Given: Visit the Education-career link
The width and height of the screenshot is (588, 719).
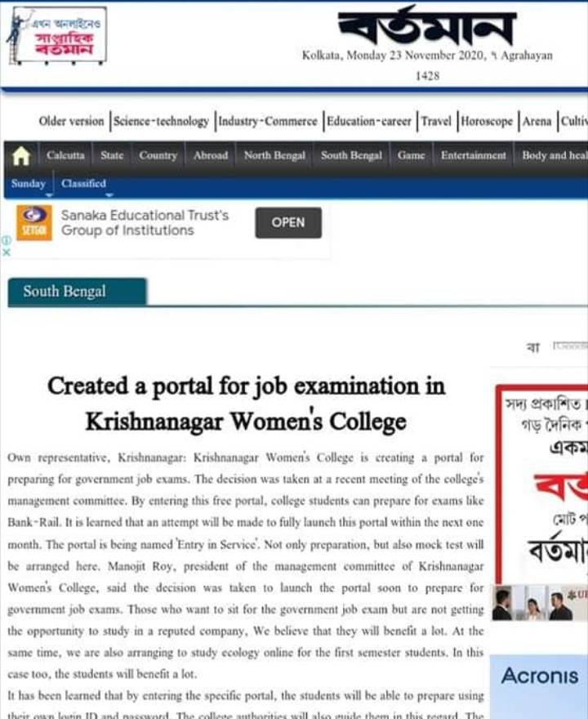Looking at the screenshot, I should (368, 122).
